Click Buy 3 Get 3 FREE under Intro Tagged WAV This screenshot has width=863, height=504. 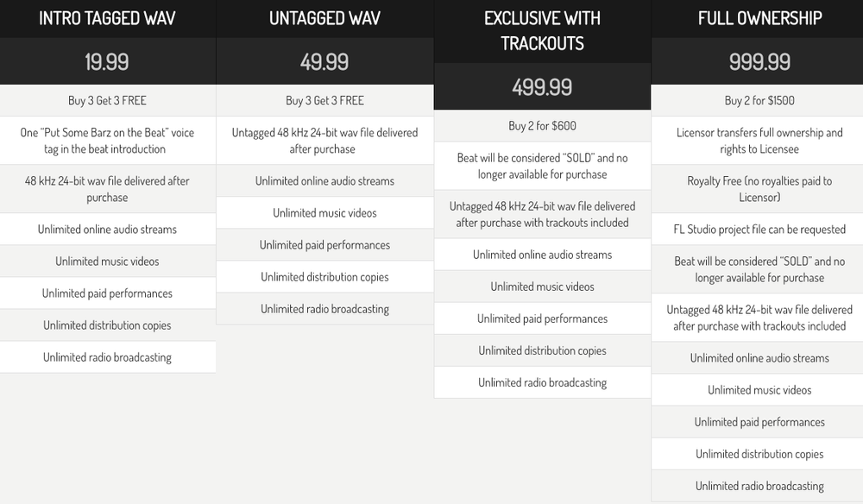pyautogui.click(x=107, y=100)
